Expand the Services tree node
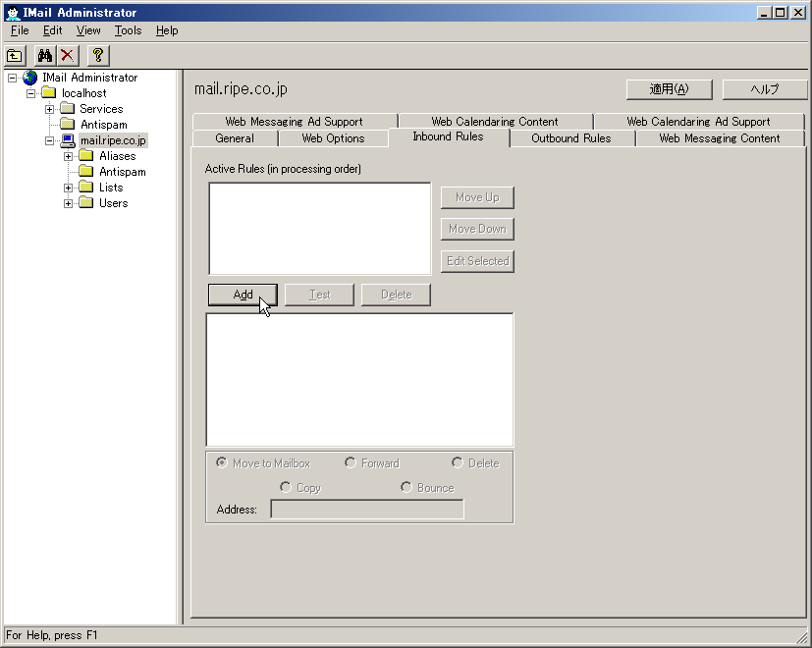Image resolution: width=812 pixels, height=648 pixels. tap(50, 109)
